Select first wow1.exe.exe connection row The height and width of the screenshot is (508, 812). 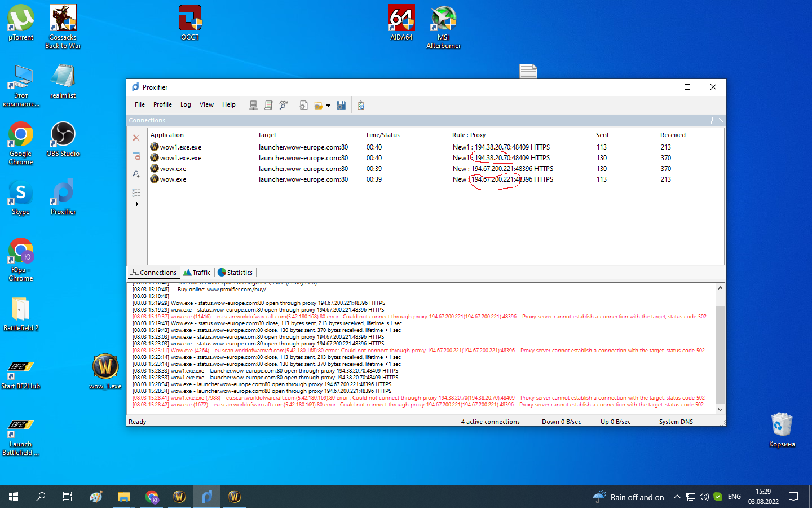click(x=180, y=147)
